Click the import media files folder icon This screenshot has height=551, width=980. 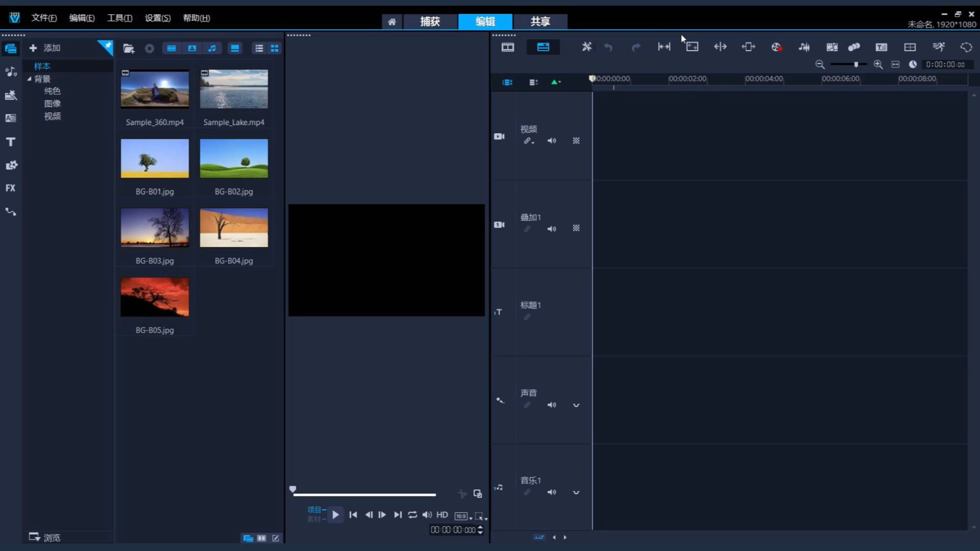(x=129, y=48)
